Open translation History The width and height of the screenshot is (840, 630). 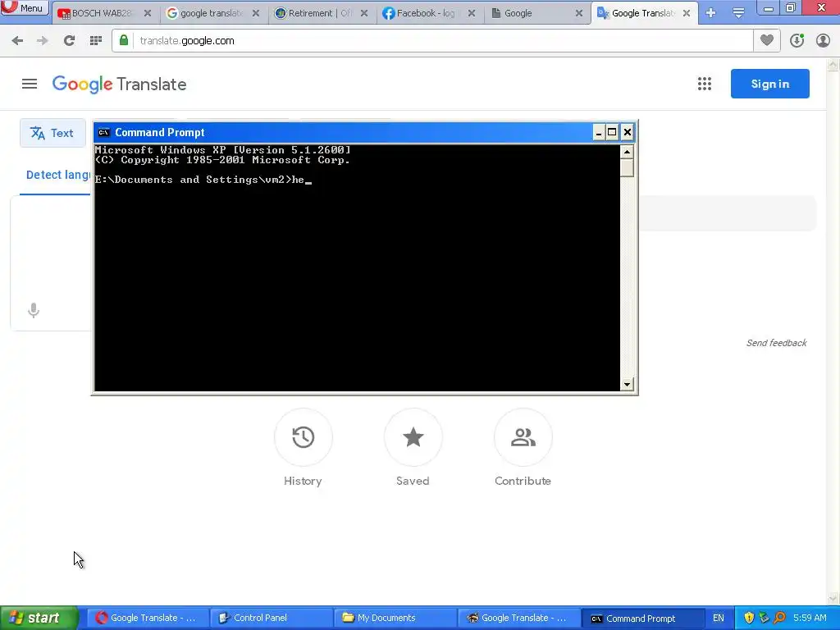point(304,437)
